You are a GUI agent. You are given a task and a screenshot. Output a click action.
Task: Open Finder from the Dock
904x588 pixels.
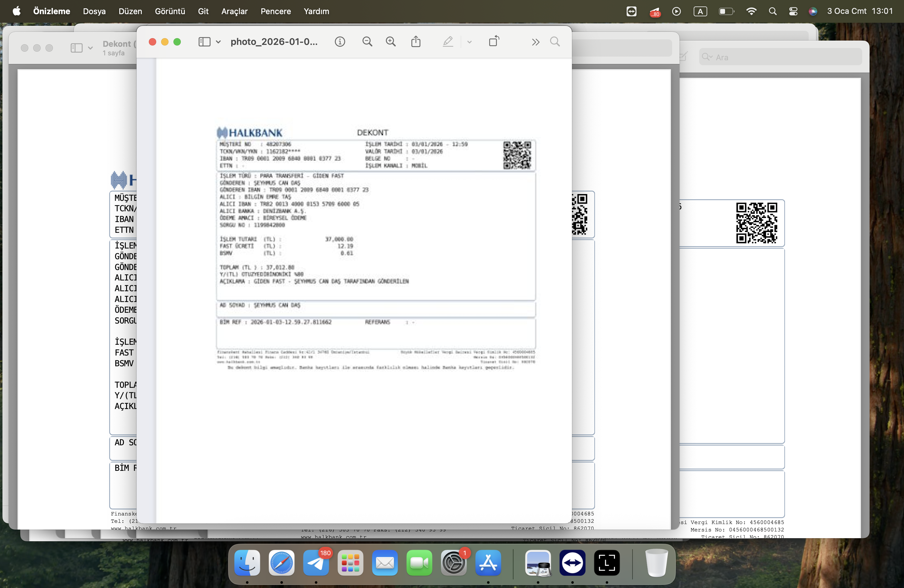coord(247,562)
